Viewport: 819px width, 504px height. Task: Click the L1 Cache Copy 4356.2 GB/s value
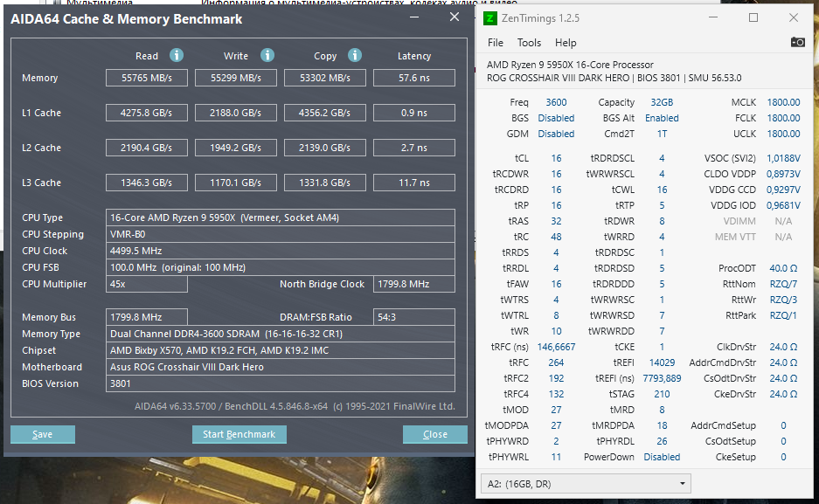325,113
